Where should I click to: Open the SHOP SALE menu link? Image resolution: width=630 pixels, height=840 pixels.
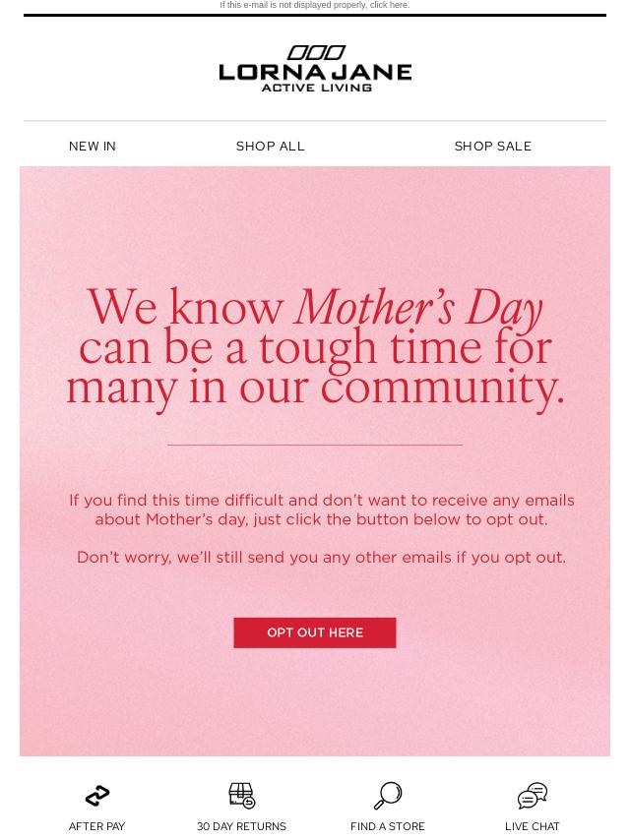[493, 147]
